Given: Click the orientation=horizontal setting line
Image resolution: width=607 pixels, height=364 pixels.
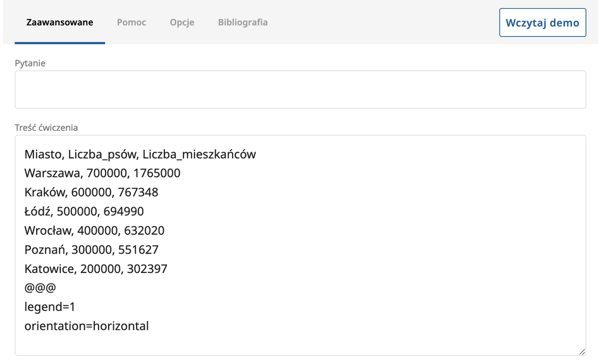Looking at the screenshot, I should click(x=87, y=326).
